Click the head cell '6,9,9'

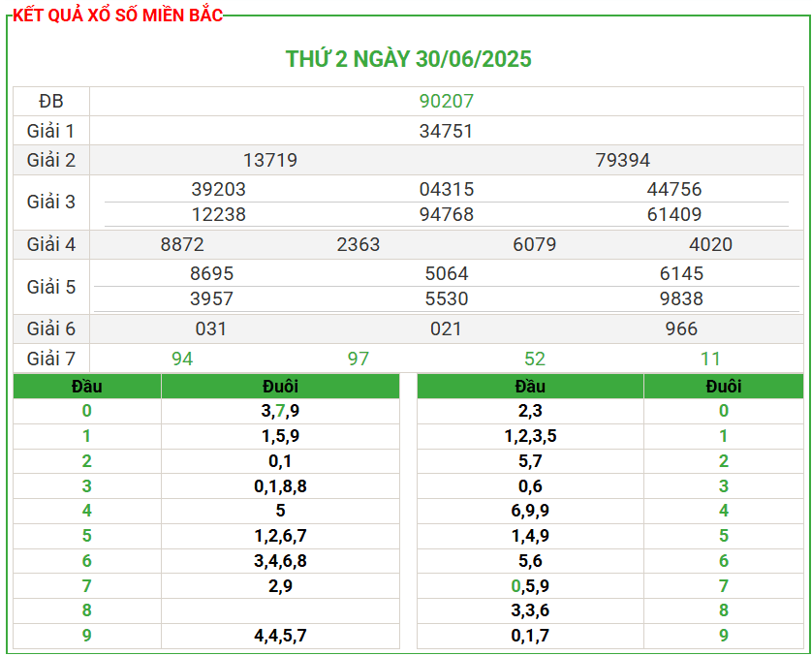(x=530, y=511)
